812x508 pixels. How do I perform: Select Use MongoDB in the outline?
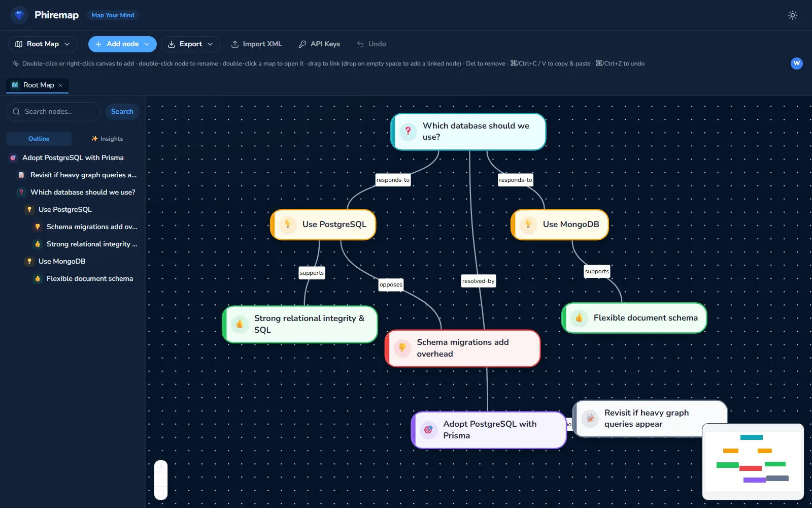click(x=81, y=262)
